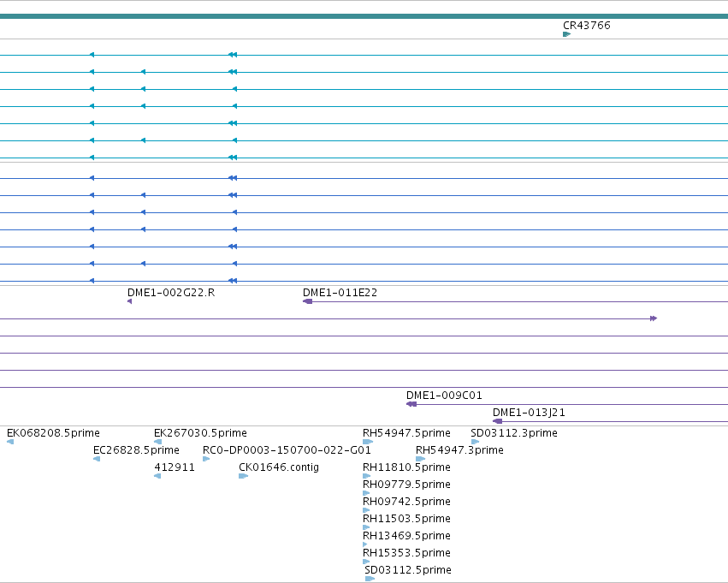Click the SD03112.3prime EST arrow

[475, 442]
